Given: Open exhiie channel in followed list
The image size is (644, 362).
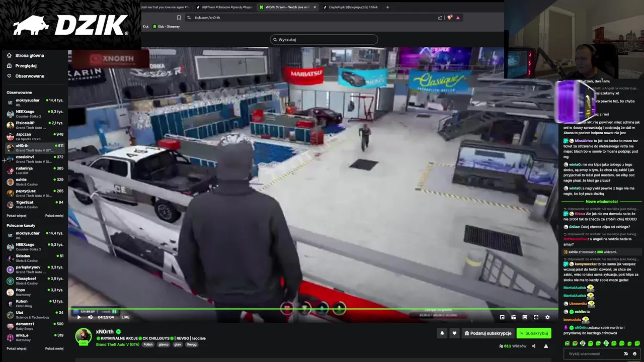Looking at the screenshot, I should click(x=35, y=182).
